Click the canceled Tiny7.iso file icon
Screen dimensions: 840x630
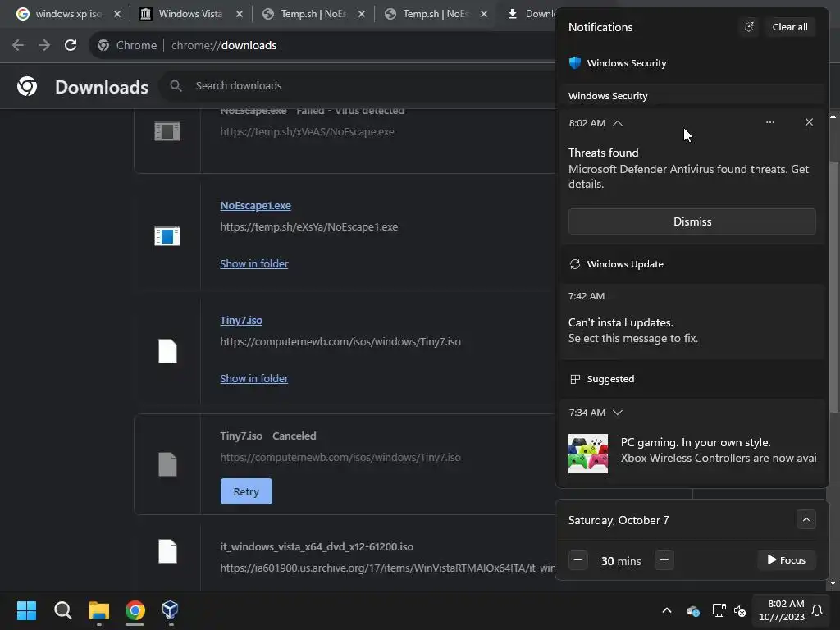(167, 464)
